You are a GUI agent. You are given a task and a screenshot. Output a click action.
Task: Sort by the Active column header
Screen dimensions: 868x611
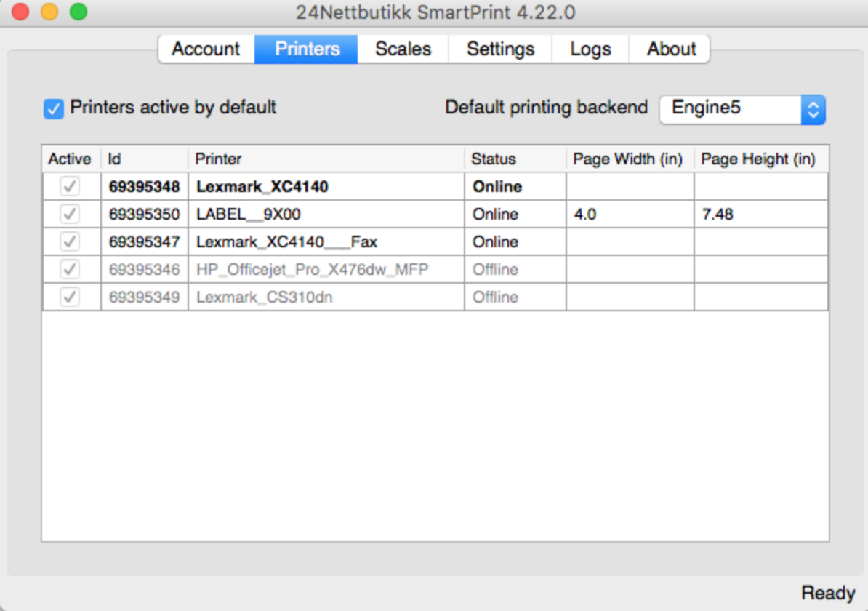pos(71,159)
